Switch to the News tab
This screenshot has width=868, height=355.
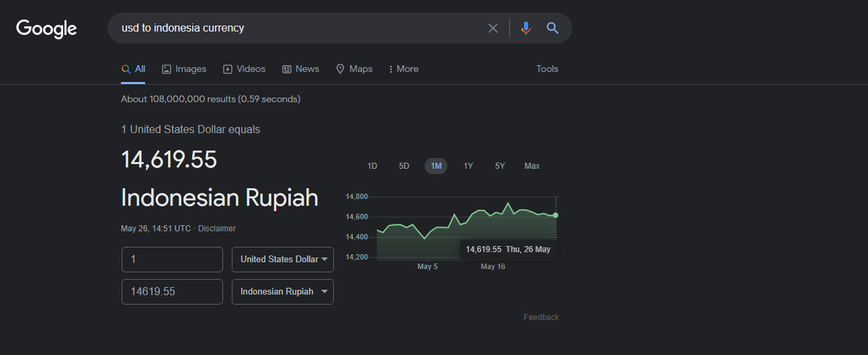[x=300, y=69]
